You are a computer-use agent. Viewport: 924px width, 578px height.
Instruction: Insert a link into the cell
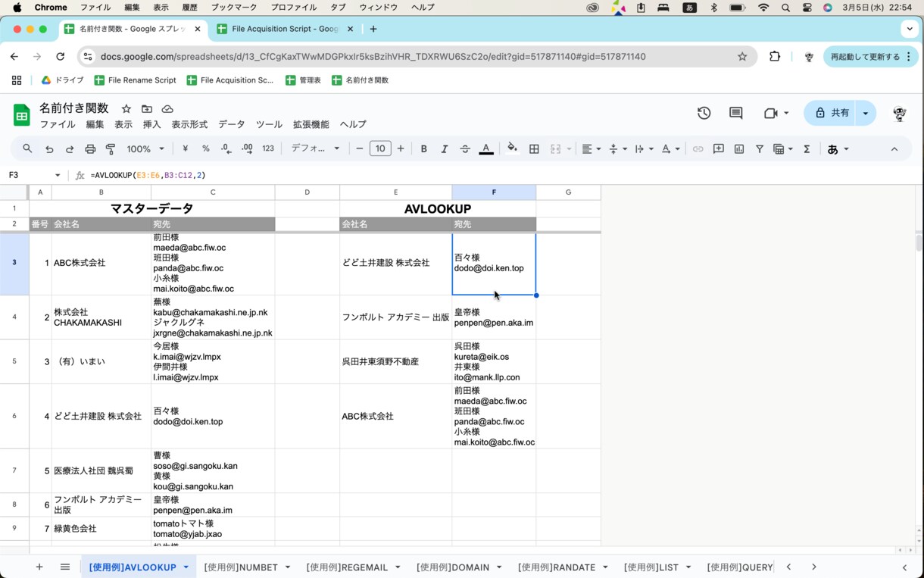click(x=698, y=149)
